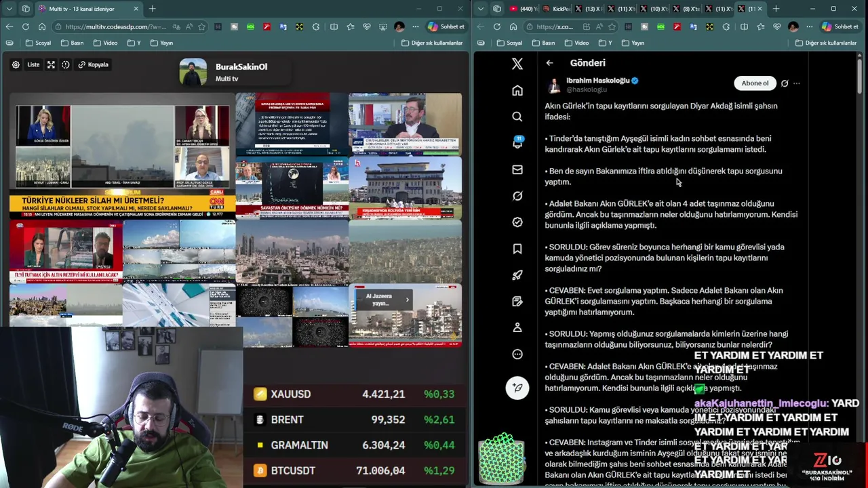Open Grok icon in X sidebar
This screenshot has width=868, height=488.
pyautogui.click(x=517, y=196)
